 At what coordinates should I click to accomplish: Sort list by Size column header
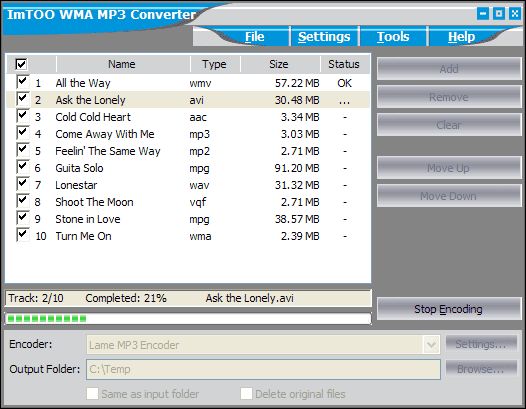(x=279, y=64)
